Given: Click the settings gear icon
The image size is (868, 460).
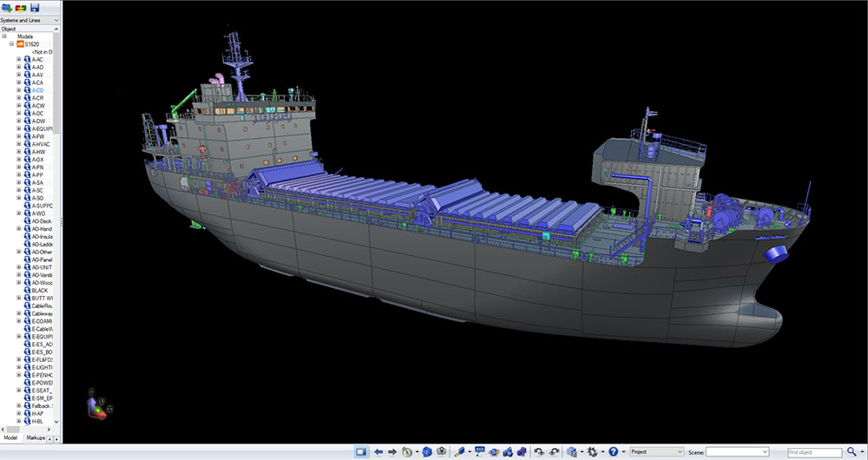Looking at the screenshot, I should (592, 451).
